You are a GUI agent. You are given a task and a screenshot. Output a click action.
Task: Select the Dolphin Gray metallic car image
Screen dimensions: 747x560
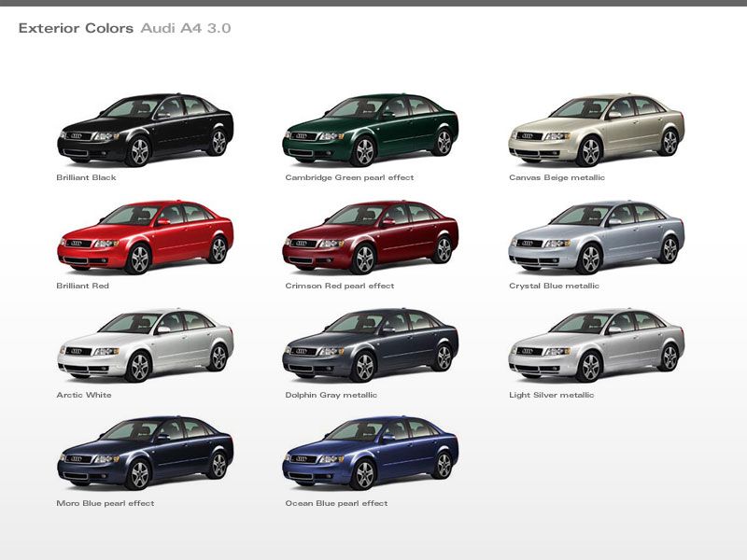370,346
